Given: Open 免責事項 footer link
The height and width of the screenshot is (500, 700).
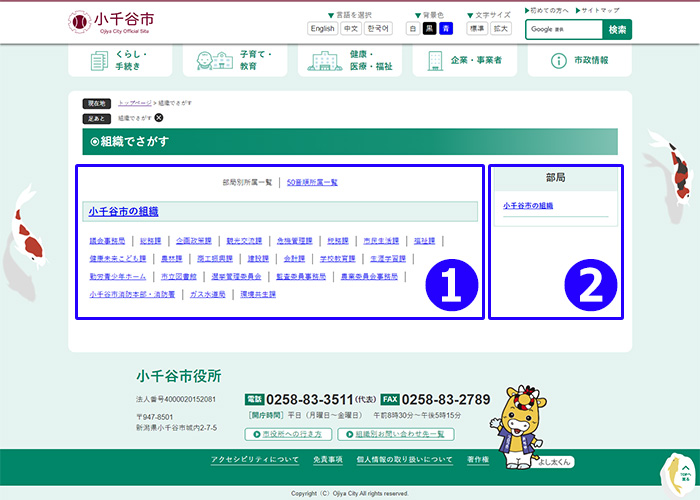Looking at the screenshot, I should pos(328,459).
